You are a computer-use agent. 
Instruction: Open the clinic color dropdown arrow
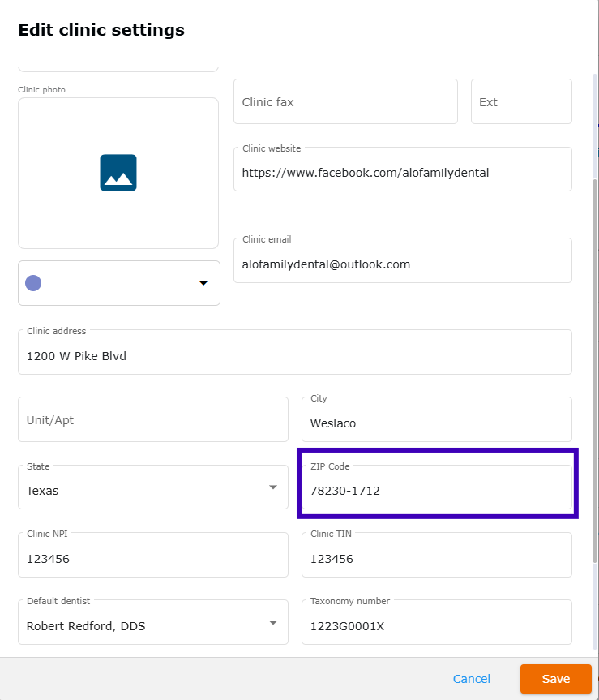click(203, 283)
